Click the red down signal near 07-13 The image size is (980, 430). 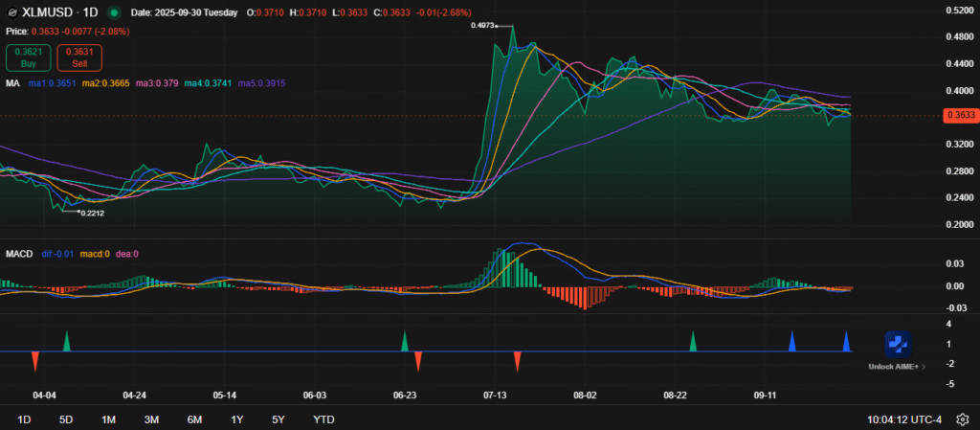pyautogui.click(x=517, y=361)
